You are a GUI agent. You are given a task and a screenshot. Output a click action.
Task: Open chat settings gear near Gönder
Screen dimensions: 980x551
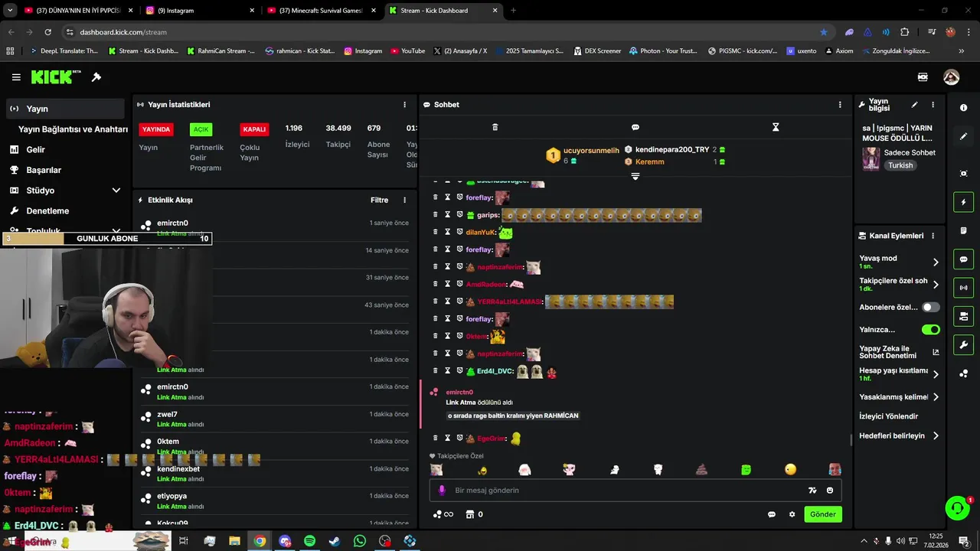coord(792,514)
